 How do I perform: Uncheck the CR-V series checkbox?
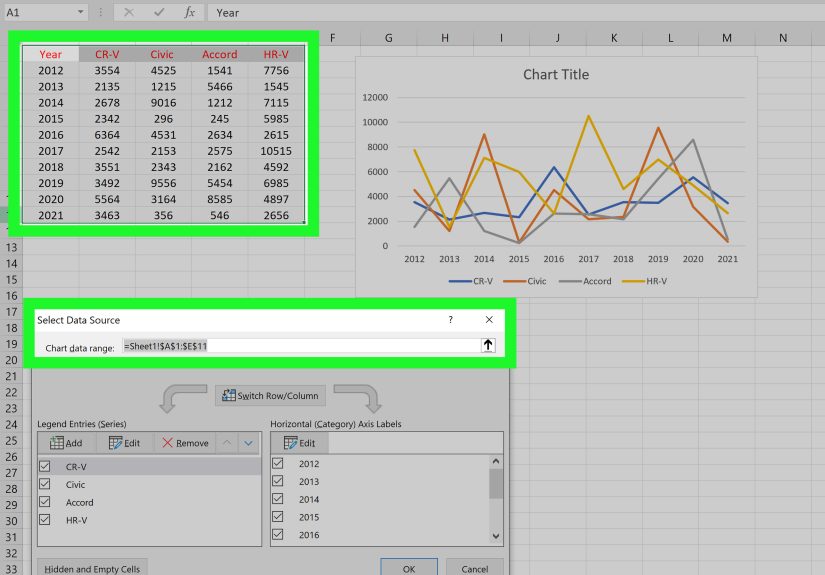point(45,466)
